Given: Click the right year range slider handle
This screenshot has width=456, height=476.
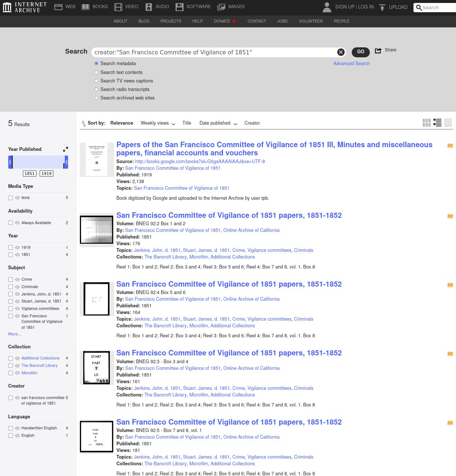Looking at the screenshot, I should (66, 162).
